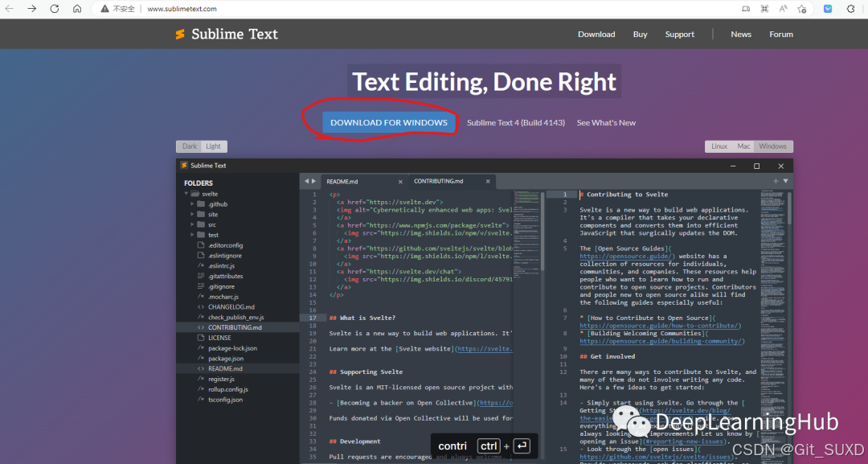Click the screen cast icon in address bar
Screen dimensions: 868x464
[746, 9]
